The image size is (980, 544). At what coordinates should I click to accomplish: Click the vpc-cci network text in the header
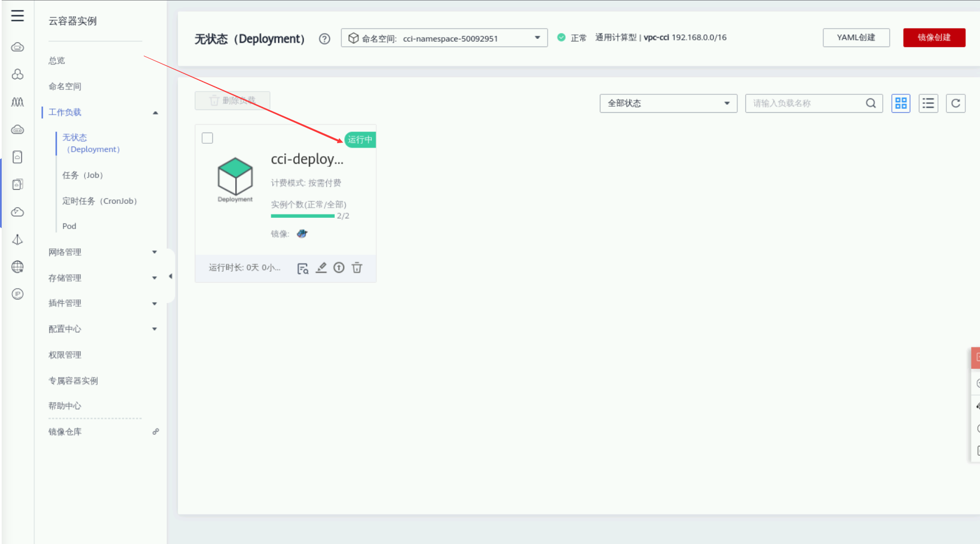coord(656,38)
